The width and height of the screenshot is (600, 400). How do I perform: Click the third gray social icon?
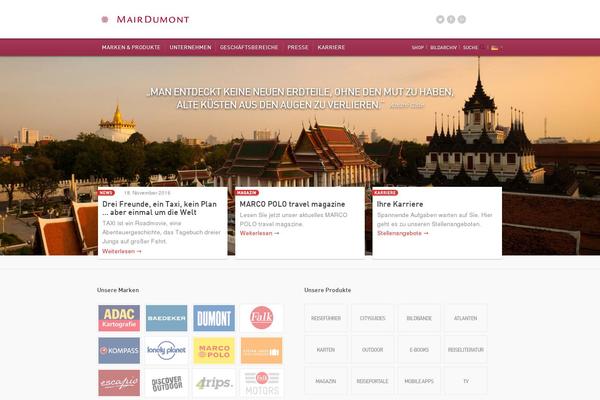click(462, 20)
